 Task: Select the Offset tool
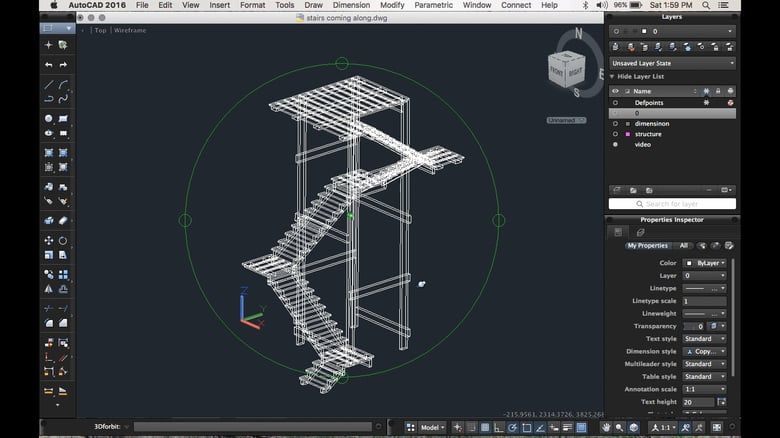63,289
